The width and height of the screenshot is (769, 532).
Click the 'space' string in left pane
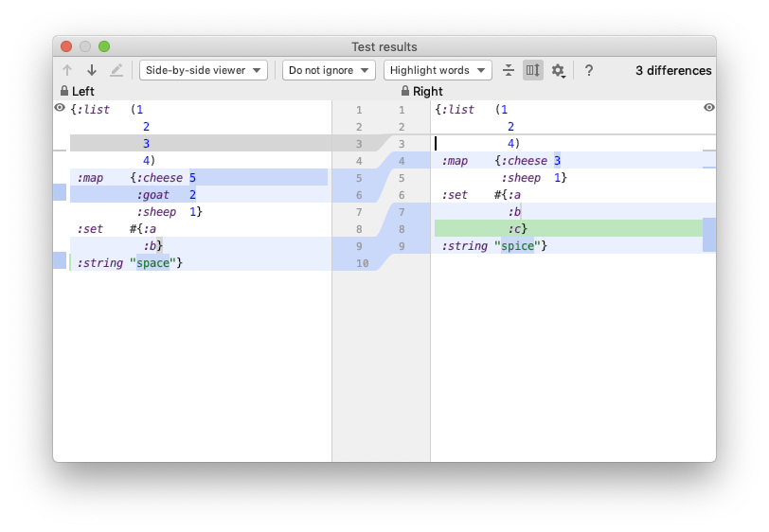153,263
